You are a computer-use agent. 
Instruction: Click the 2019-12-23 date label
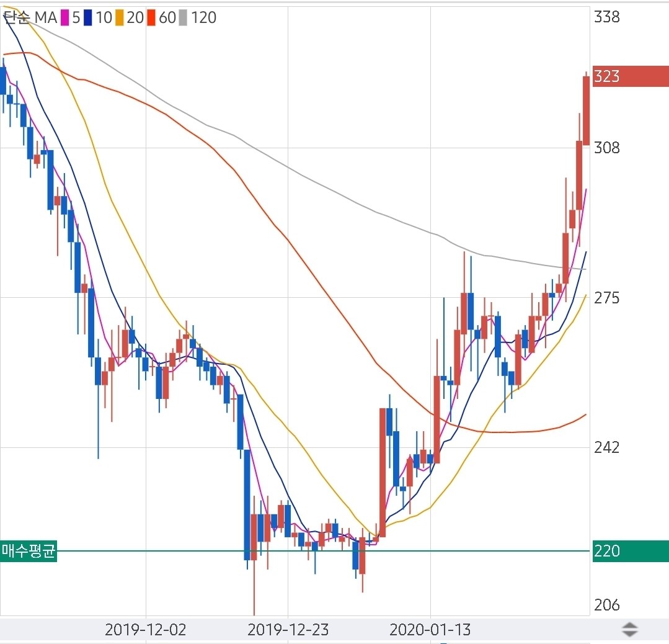point(288,630)
